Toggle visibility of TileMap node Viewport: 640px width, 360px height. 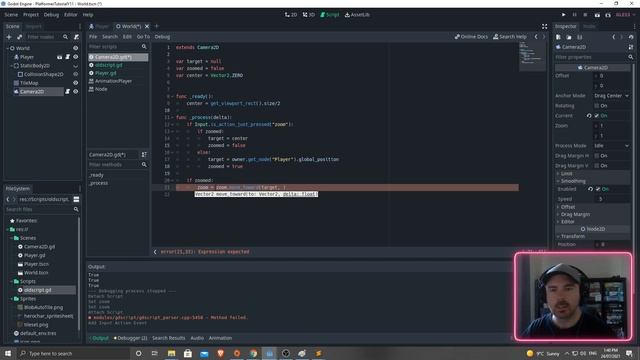tap(76, 83)
